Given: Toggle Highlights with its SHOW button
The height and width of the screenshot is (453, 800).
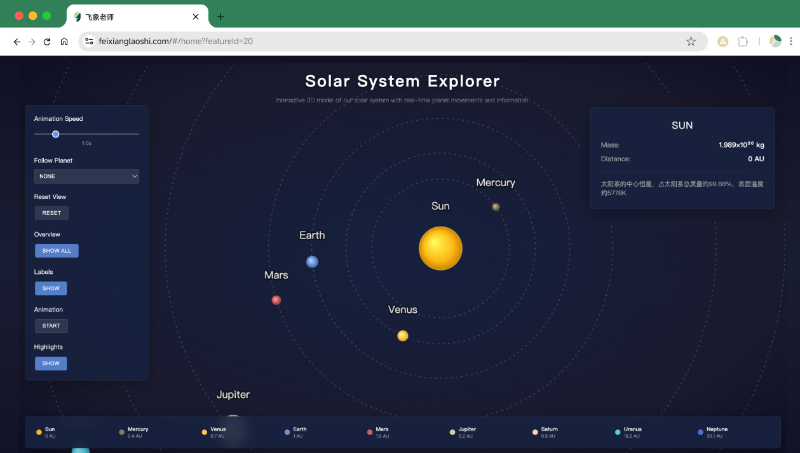Looking at the screenshot, I should (50, 363).
